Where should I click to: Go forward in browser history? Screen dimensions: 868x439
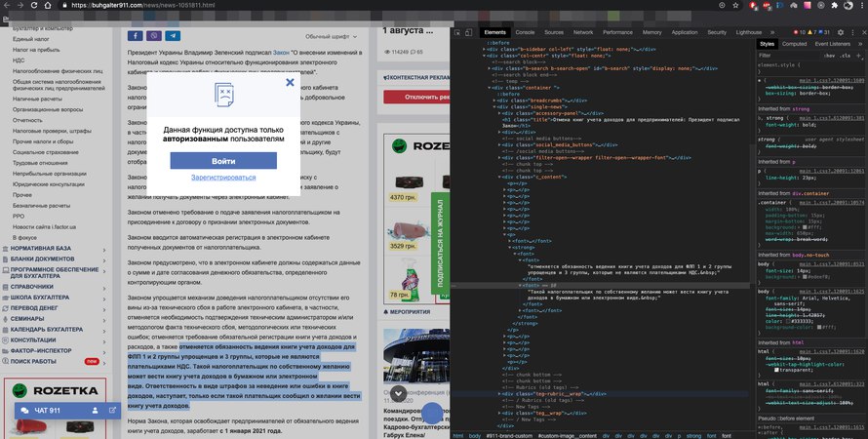click(20, 5)
